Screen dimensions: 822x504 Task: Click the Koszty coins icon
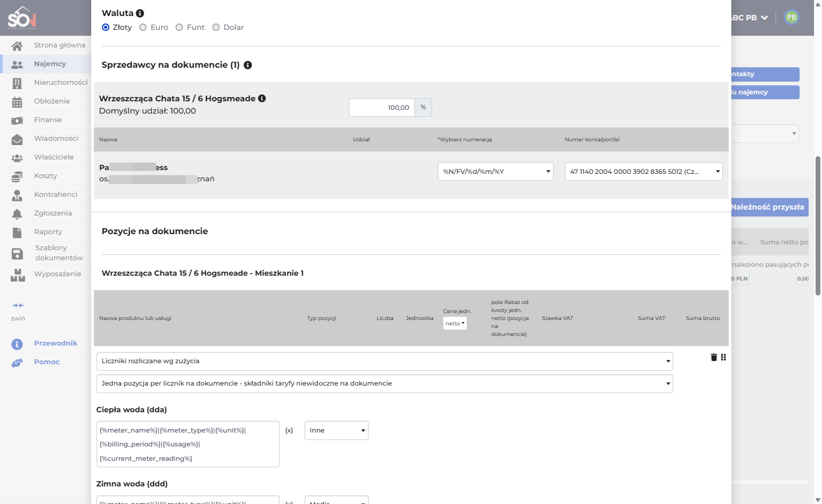[x=17, y=177]
